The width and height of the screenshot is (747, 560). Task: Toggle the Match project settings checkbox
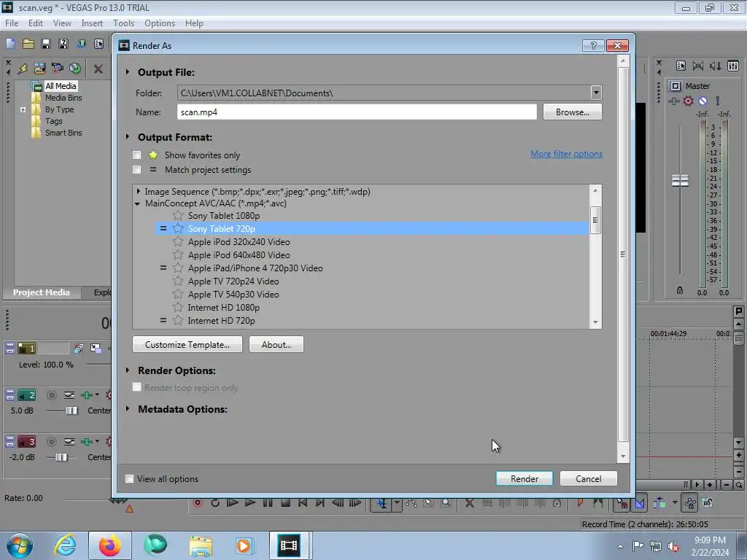[136, 169]
